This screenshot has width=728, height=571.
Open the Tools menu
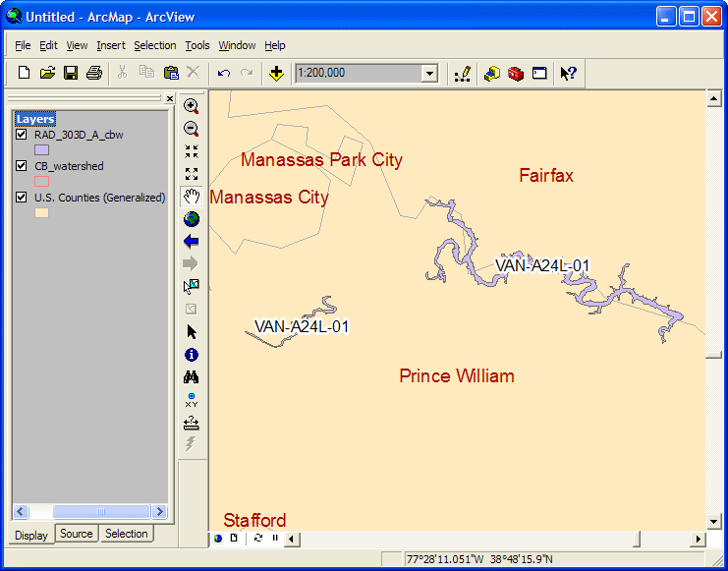coord(196,45)
